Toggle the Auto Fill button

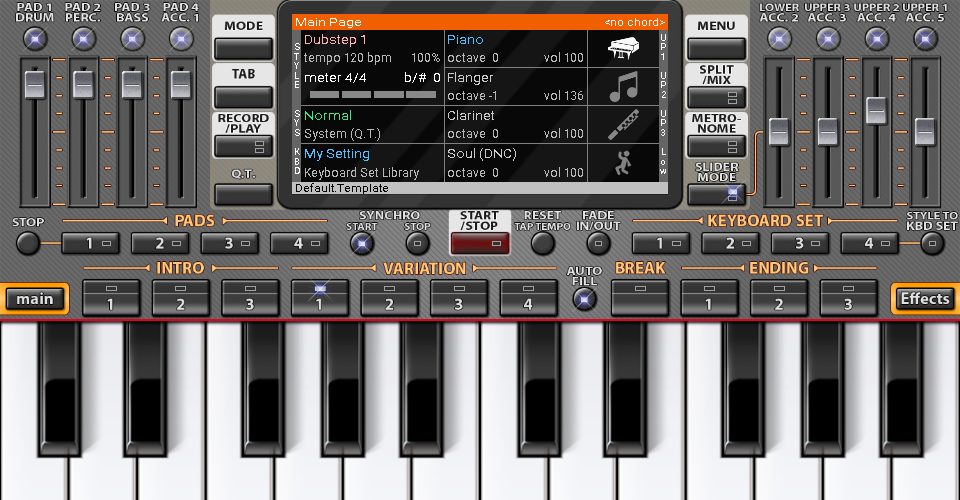[x=584, y=299]
